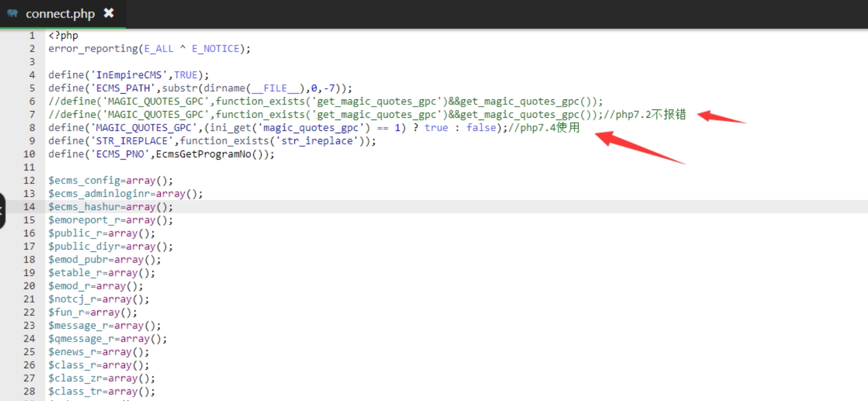Click line number 8 in the gutter
The width and height of the screenshot is (868, 401).
[32, 127]
